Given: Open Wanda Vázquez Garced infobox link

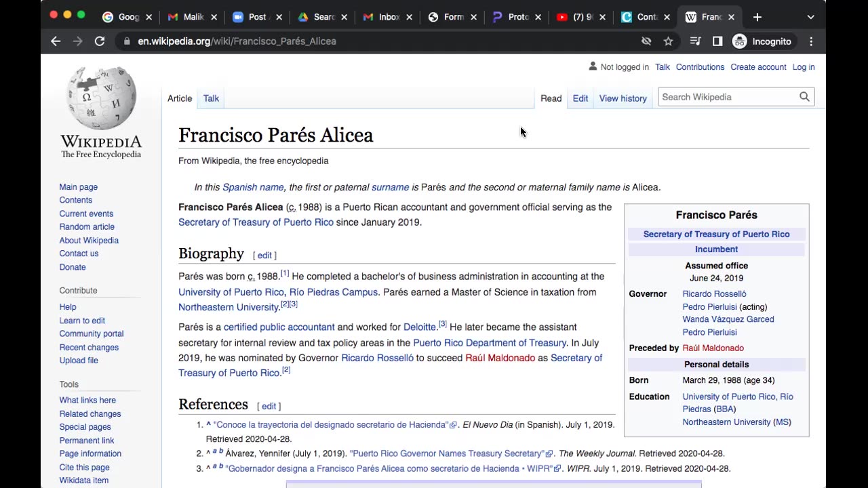Looking at the screenshot, I should pos(728,319).
